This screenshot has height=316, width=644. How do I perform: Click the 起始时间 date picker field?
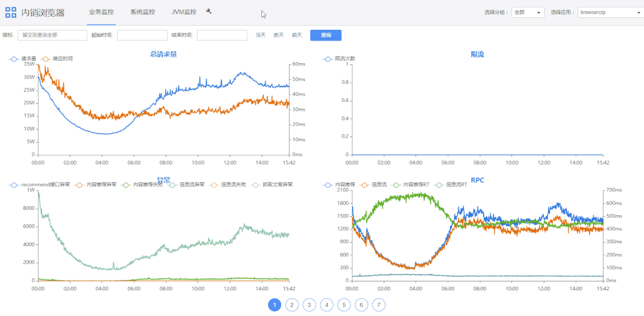[141, 35]
